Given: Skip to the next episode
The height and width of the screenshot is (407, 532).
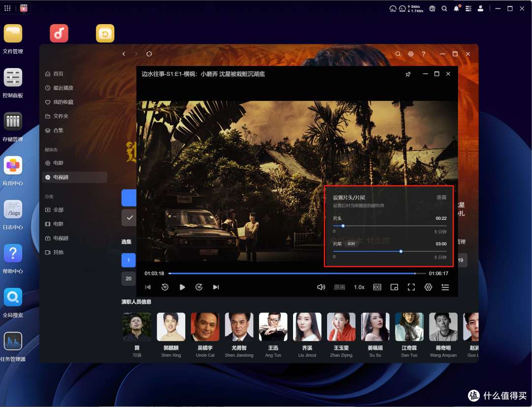Looking at the screenshot, I should 216,287.
